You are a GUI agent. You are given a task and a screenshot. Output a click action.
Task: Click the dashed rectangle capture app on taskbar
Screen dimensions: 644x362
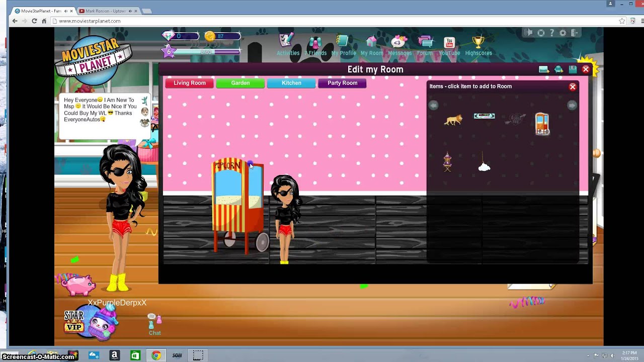click(x=198, y=355)
